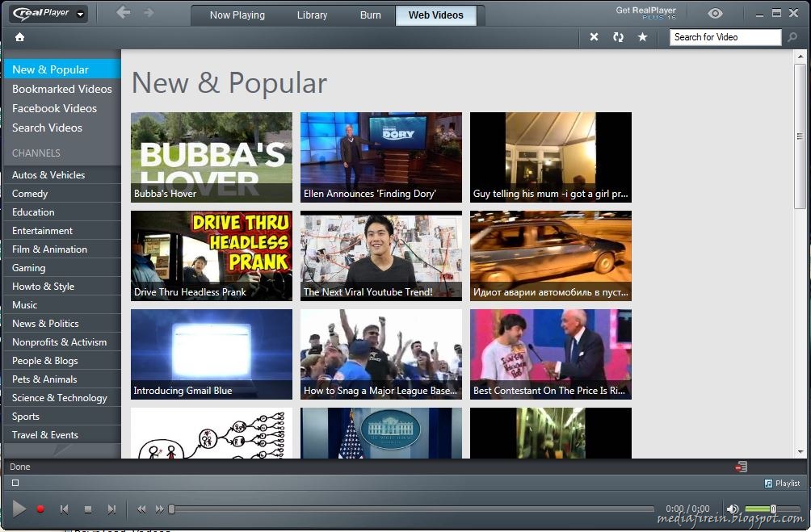The width and height of the screenshot is (811, 532).
Task: Stop loading with the X icon
Action: 594,36
